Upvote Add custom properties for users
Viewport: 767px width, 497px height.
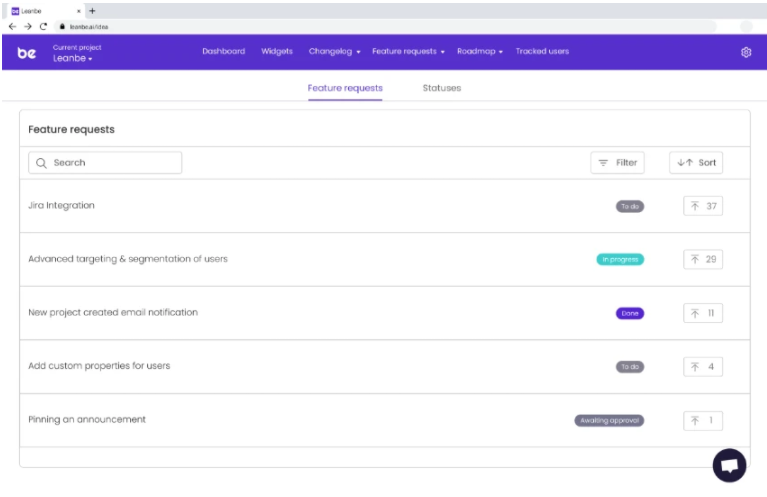pos(702,366)
